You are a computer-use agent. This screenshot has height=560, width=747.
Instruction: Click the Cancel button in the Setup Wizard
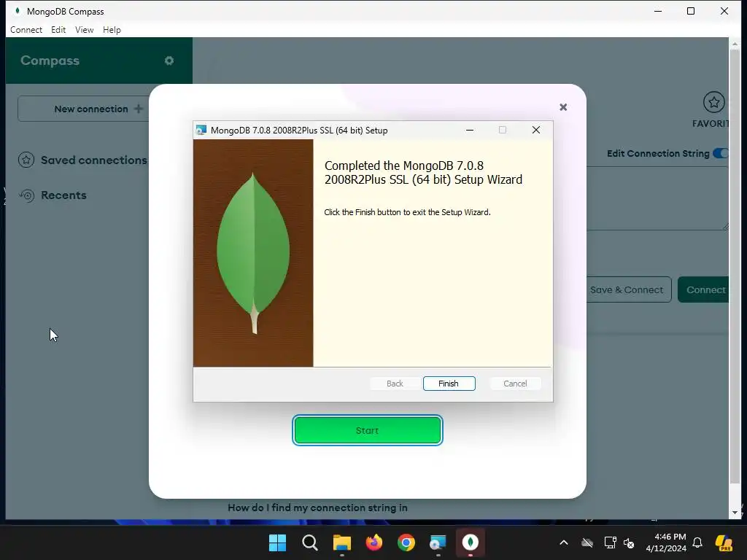[515, 384]
